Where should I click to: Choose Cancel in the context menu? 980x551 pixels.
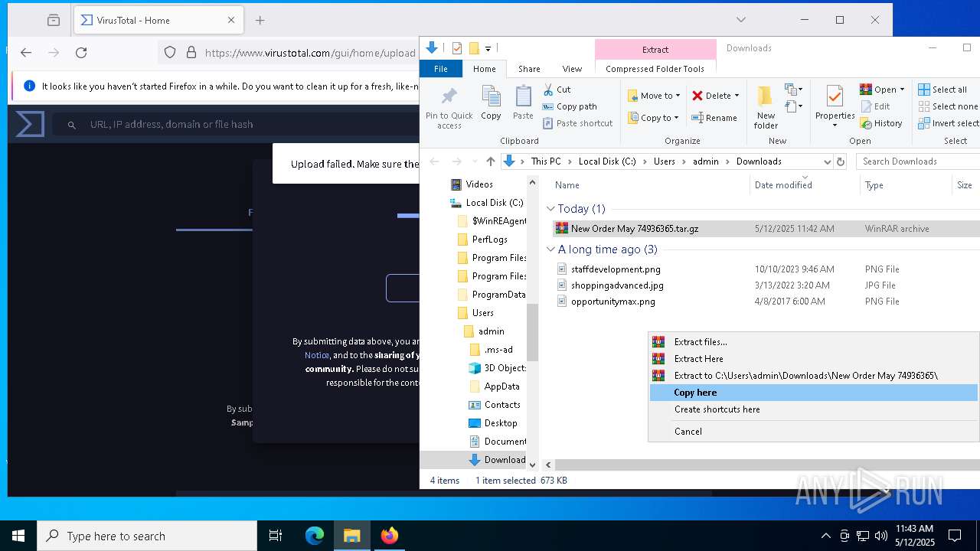coord(813,432)
